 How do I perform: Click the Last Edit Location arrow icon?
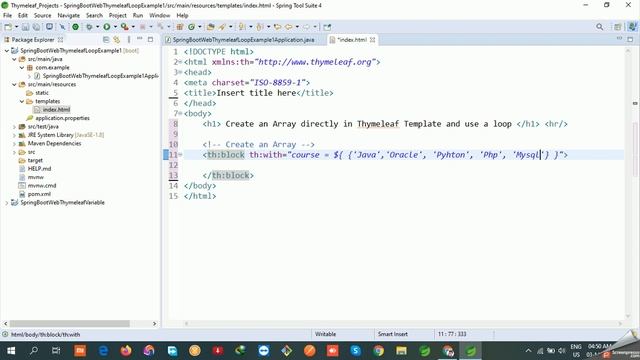point(277,27)
